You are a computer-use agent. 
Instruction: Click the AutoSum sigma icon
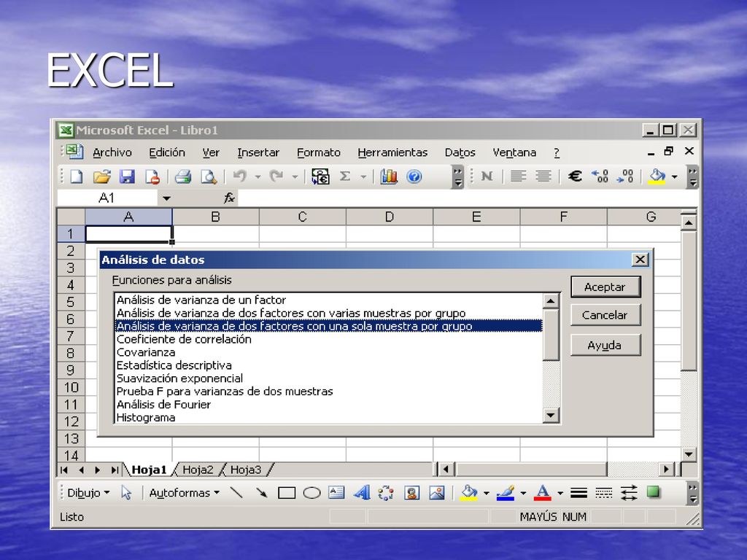(x=345, y=176)
